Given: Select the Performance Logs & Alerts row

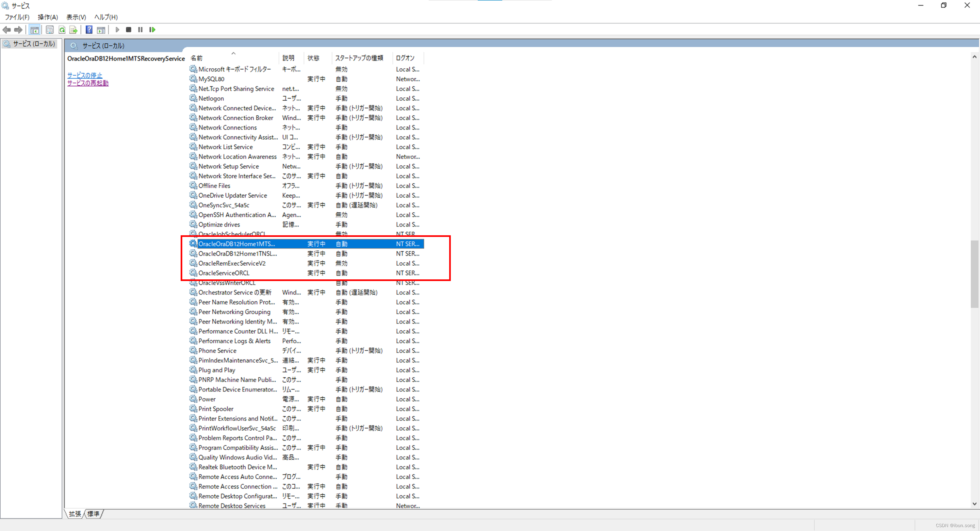Looking at the screenshot, I should pyautogui.click(x=306, y=341).
